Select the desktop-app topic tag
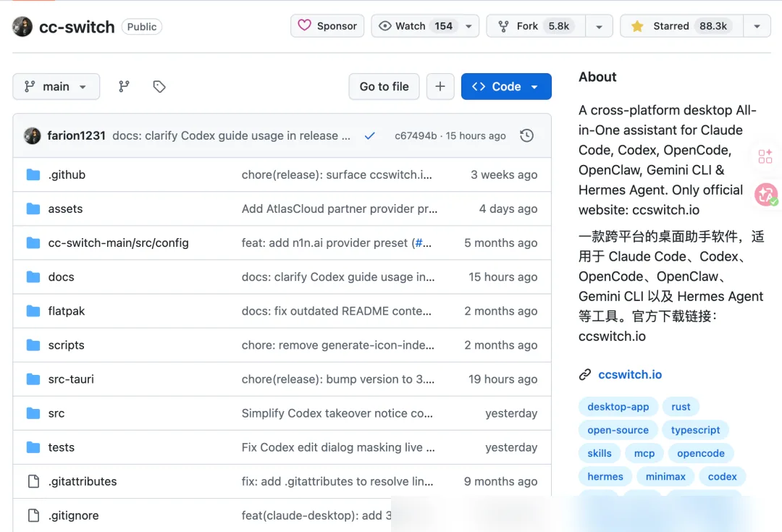The width and height of the screenshot is (782, 532). (618, 407)
